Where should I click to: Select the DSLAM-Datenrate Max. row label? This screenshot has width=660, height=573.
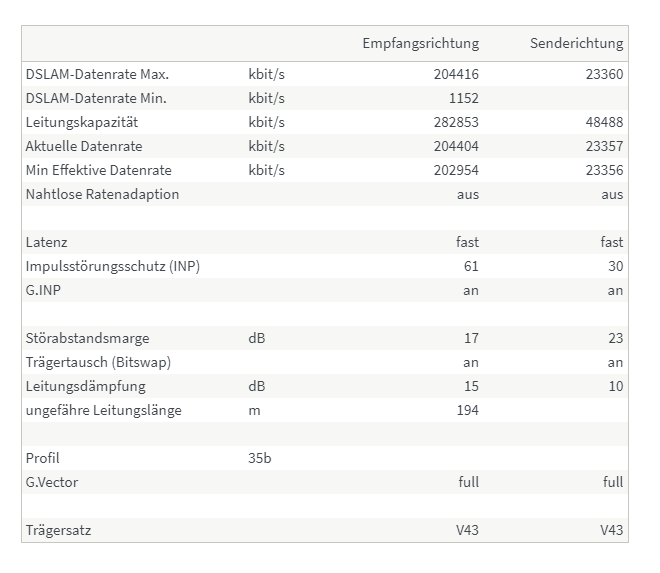tap(97, 75)
